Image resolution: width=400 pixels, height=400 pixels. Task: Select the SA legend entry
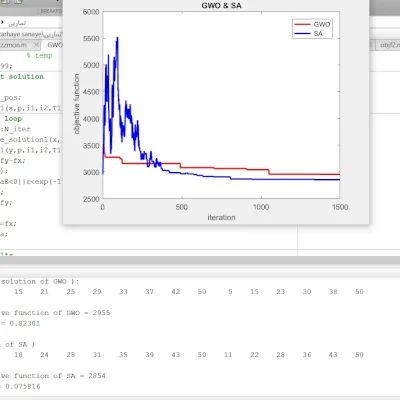309,33
